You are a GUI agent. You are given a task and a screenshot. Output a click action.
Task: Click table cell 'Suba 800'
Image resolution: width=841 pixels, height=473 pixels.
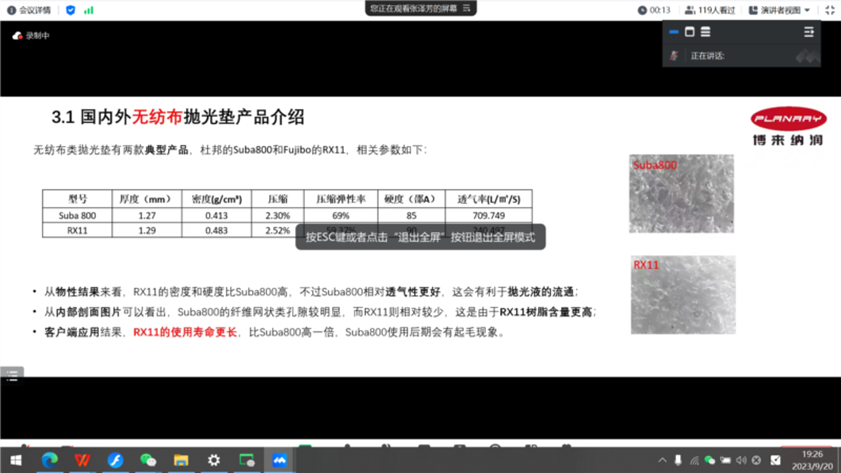pyautogui.click(x=77, y=216)
